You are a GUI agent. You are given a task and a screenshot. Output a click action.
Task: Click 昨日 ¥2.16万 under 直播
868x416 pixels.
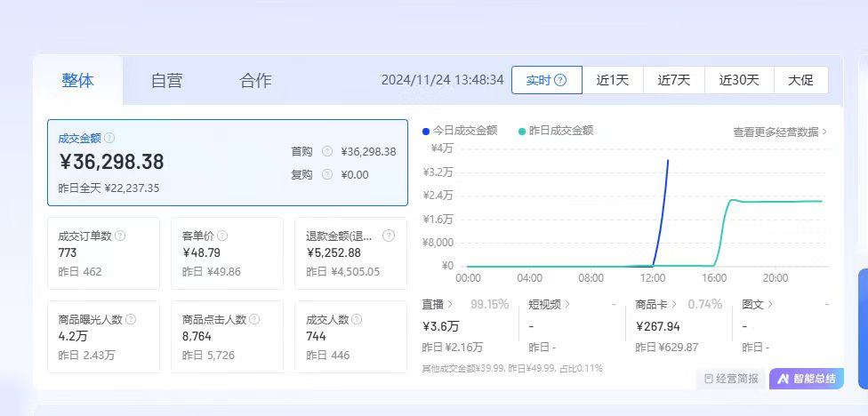(x=453, y=348)
